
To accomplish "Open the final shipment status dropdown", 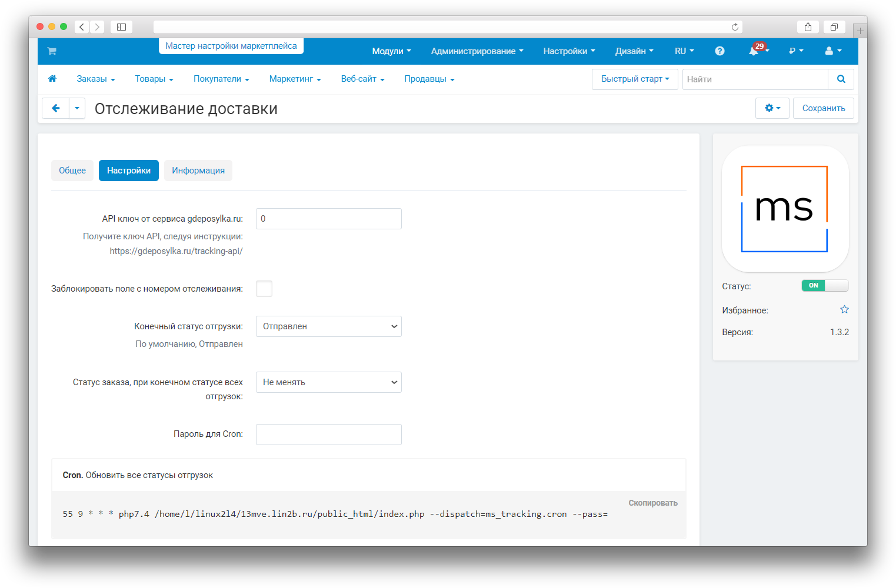I will 328,326.
